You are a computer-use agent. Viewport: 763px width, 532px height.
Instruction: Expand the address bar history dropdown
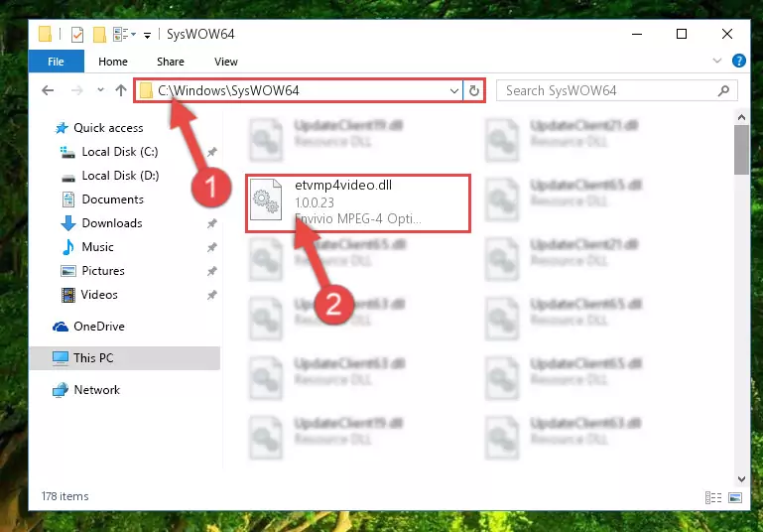click(454, 91)
